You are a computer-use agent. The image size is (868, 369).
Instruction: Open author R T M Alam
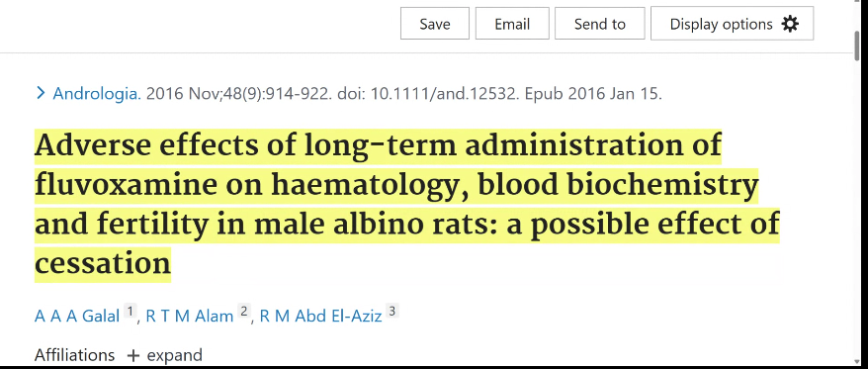pyautogui.click(x=190, y=316)
